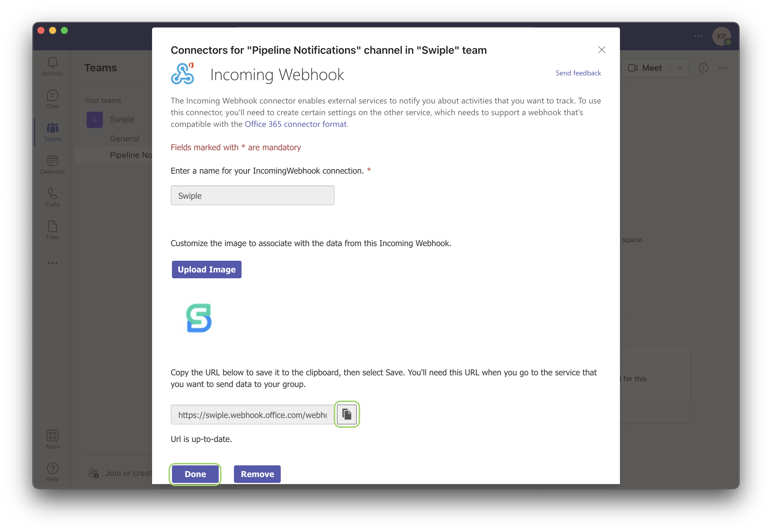
Task: Click the Remove button
Action: tap(257, 474)
